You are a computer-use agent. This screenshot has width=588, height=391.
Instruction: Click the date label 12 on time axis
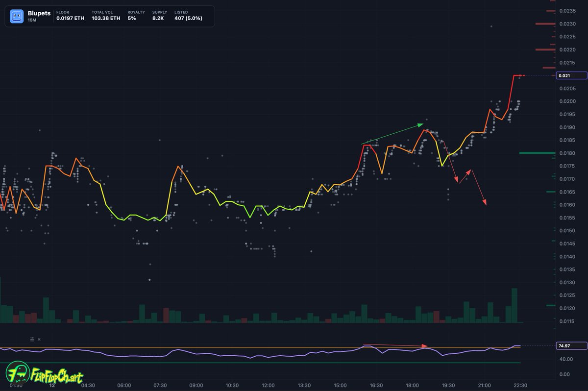(x=52, y=385)
